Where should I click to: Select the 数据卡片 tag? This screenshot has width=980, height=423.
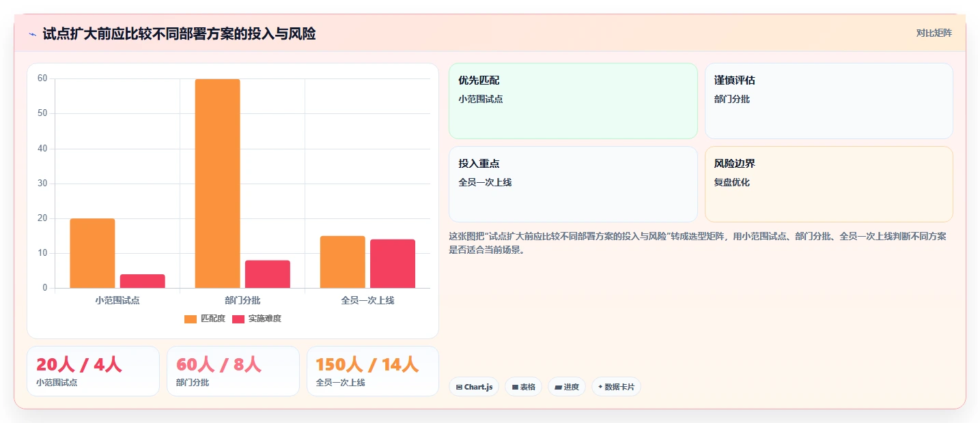616,387
